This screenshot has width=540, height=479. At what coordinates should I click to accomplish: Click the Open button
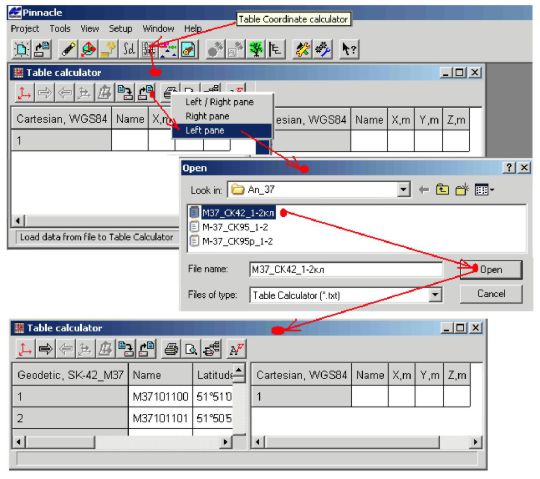click(491, 270)
